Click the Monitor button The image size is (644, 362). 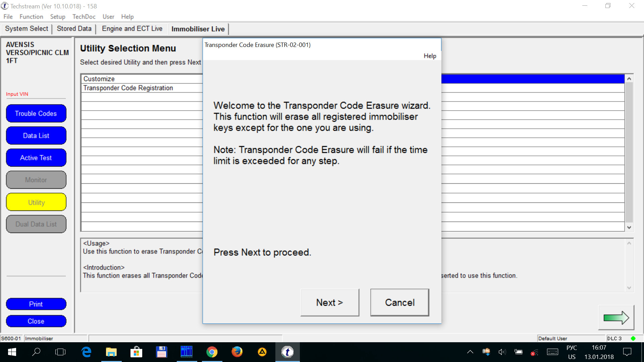pyautogui.click(x=36, y=180)
